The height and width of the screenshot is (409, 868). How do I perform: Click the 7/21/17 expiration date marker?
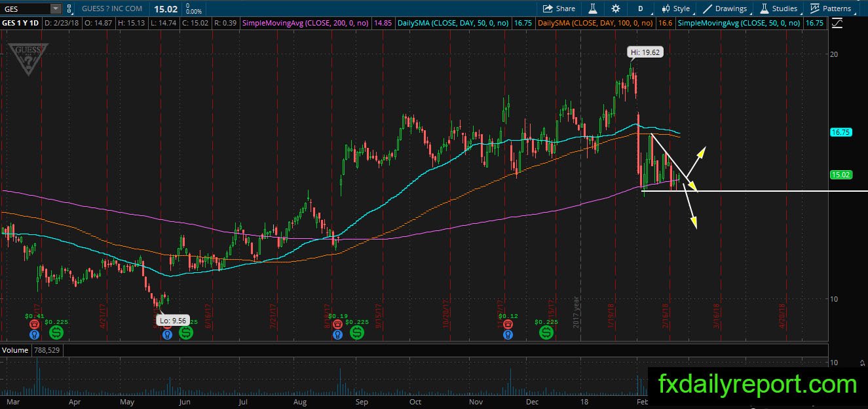(272, 315)
